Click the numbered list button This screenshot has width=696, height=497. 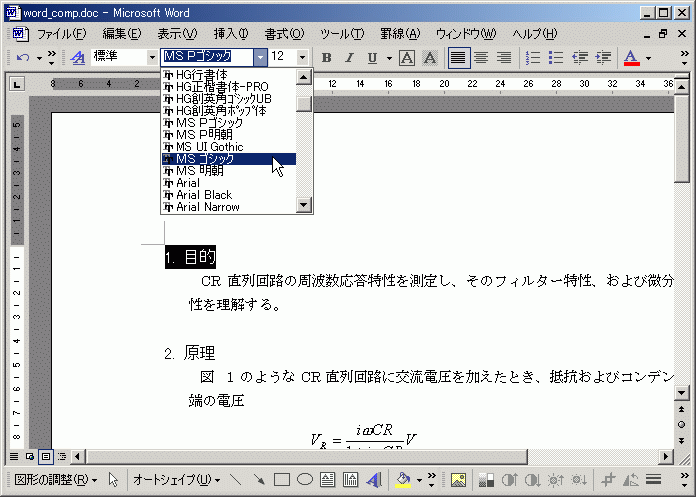[533, 58]
